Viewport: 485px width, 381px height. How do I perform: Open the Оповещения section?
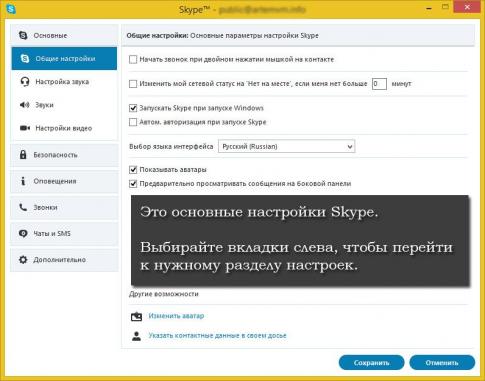pos(64,181)
